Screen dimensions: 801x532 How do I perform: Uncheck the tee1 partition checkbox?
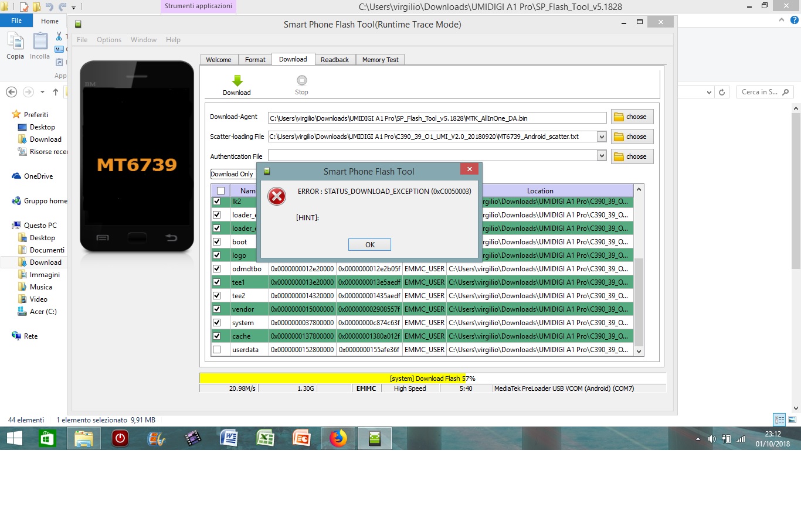point(217,282)
